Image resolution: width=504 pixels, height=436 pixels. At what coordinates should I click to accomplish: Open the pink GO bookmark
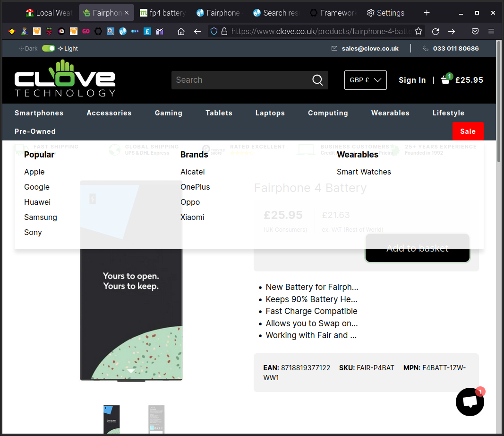(86, 31)
